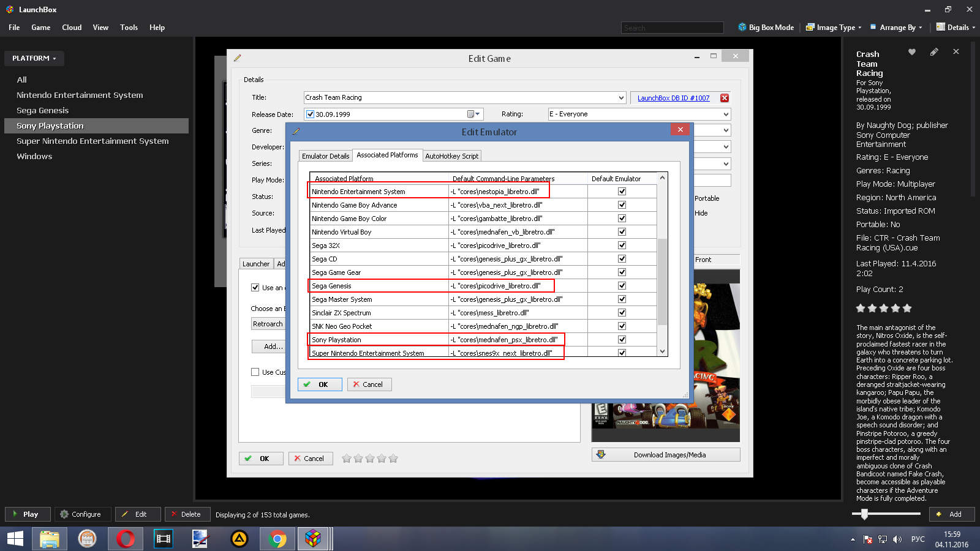Open the Tools menu
Image resolution: width=980 pixels, height=551 pixels.
[129, 28]
